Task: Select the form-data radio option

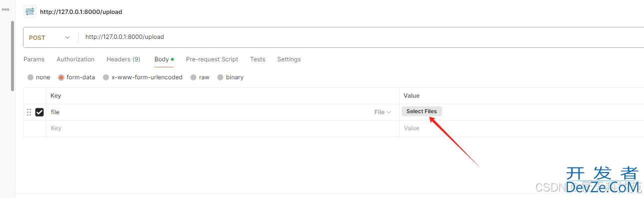Action: (61, 77)
